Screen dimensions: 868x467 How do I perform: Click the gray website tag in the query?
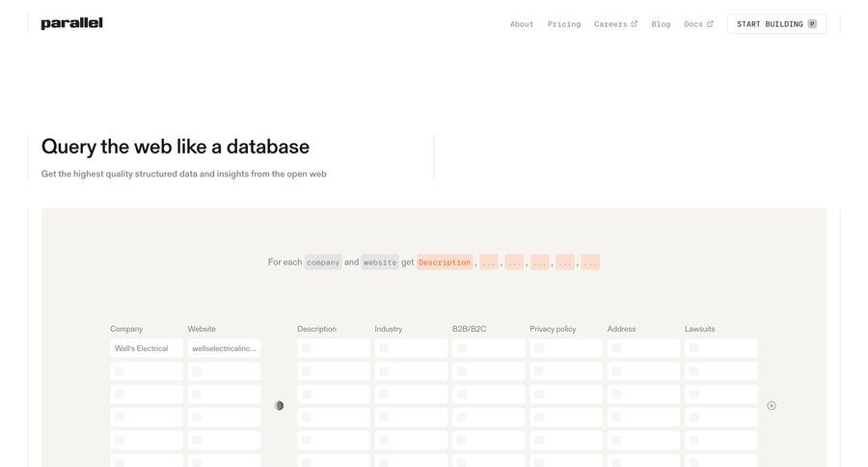click(380, 262)
